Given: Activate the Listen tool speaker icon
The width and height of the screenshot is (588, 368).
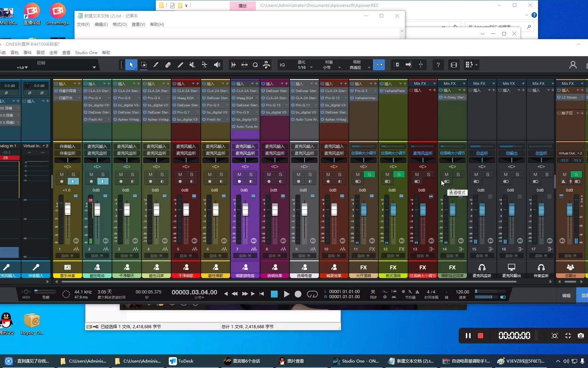Looking at the screenshot, I should pos(217,65).
